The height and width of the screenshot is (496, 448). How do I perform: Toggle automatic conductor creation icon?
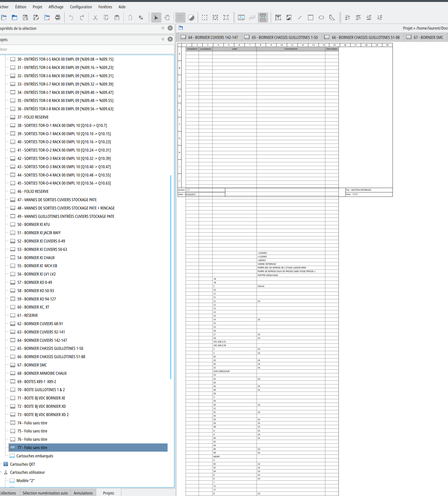(263, 17)
